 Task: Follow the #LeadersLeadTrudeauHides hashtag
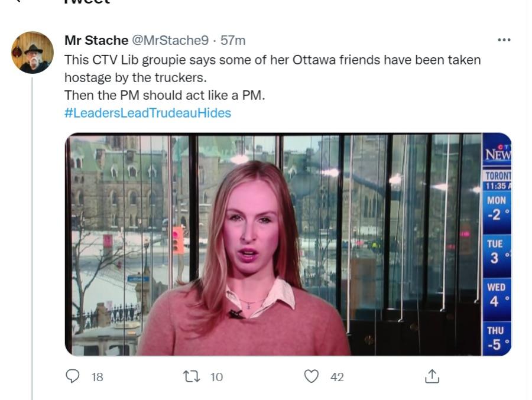147,112
